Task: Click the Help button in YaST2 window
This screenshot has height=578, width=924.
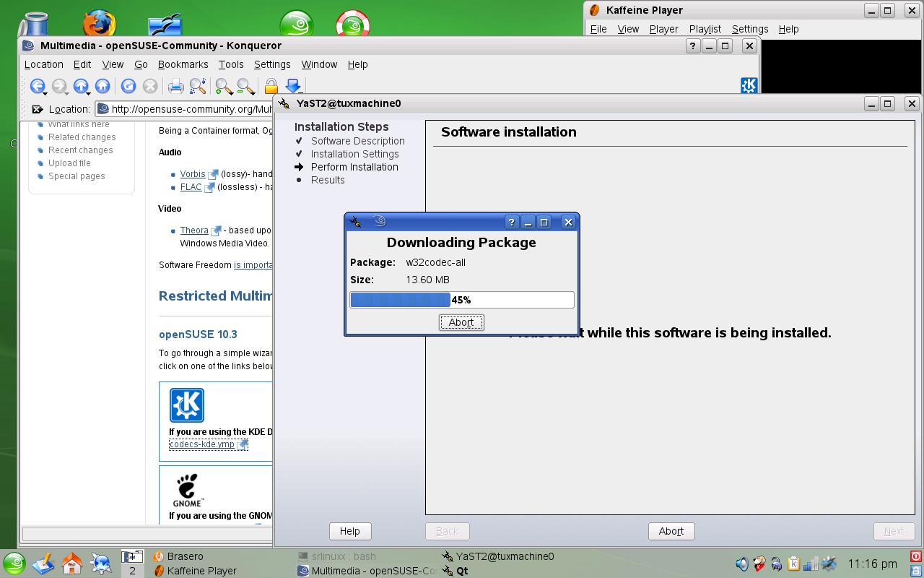Action: pos(349,531)
